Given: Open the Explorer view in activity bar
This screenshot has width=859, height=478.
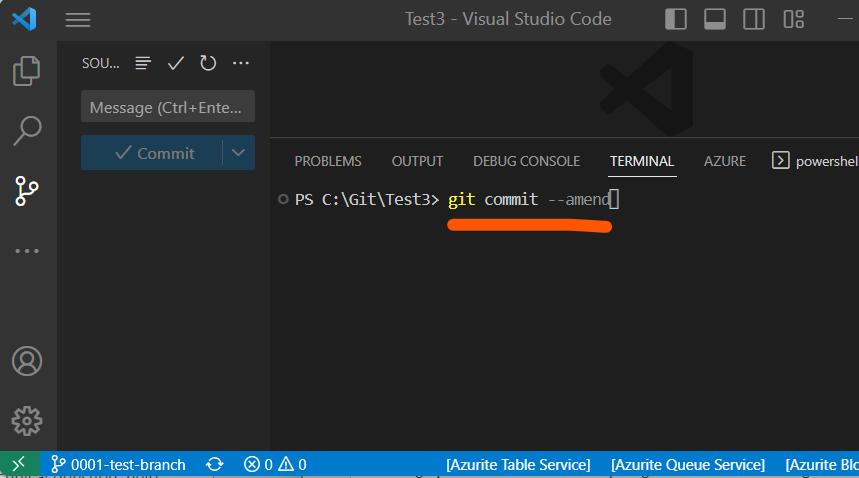Looking at the screenshot, I should [27, 71].
